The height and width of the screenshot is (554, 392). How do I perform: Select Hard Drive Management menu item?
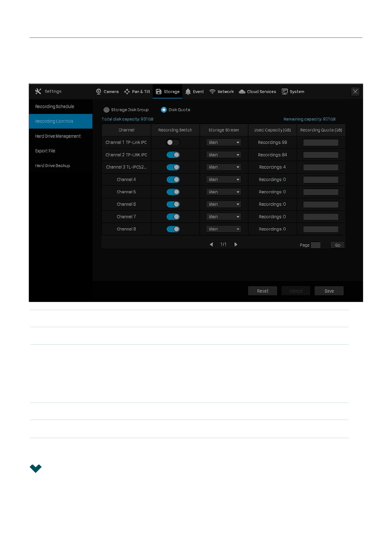(58, 136)
